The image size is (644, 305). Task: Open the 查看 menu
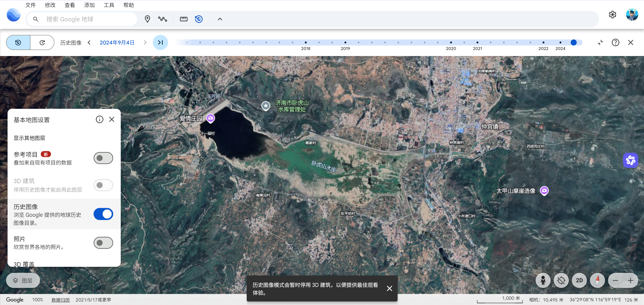click(70, 5)
